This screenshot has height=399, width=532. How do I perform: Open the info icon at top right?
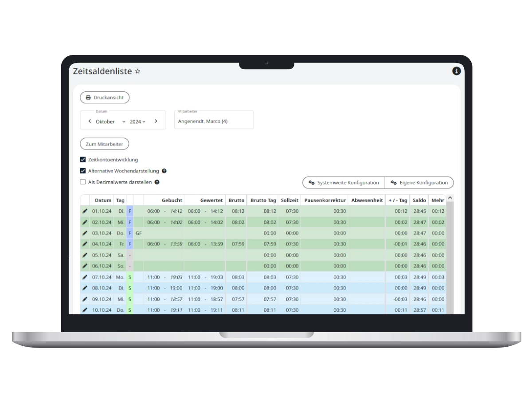(x=456, y=71)
